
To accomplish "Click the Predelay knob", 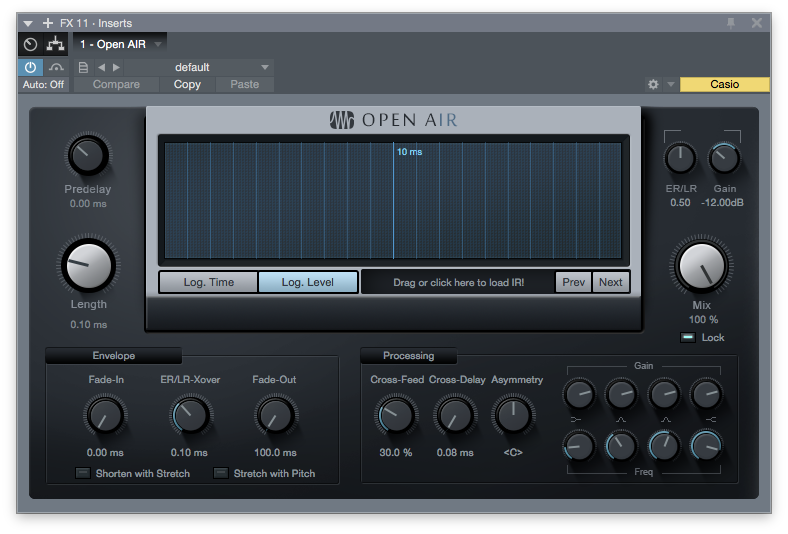I will coord(88,155).
